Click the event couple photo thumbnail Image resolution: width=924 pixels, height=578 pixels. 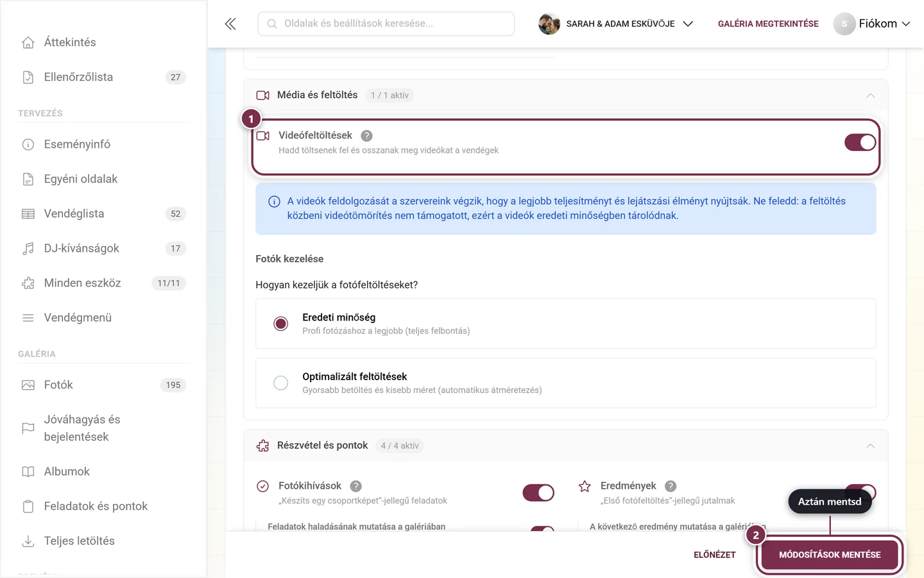pyautogui.click(x=549, y=24)
